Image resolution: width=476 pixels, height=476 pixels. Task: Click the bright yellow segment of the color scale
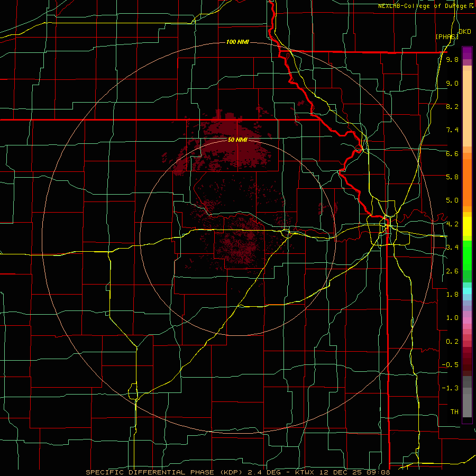(x=467, y=226)
